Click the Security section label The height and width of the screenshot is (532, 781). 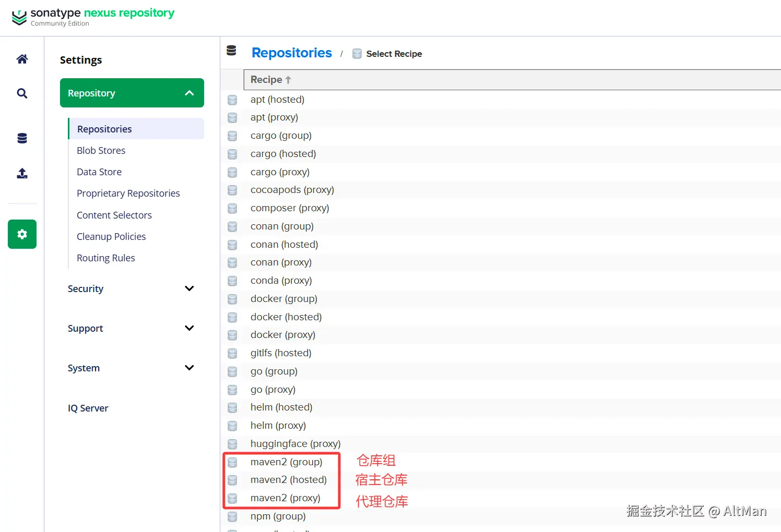(86, 288)
